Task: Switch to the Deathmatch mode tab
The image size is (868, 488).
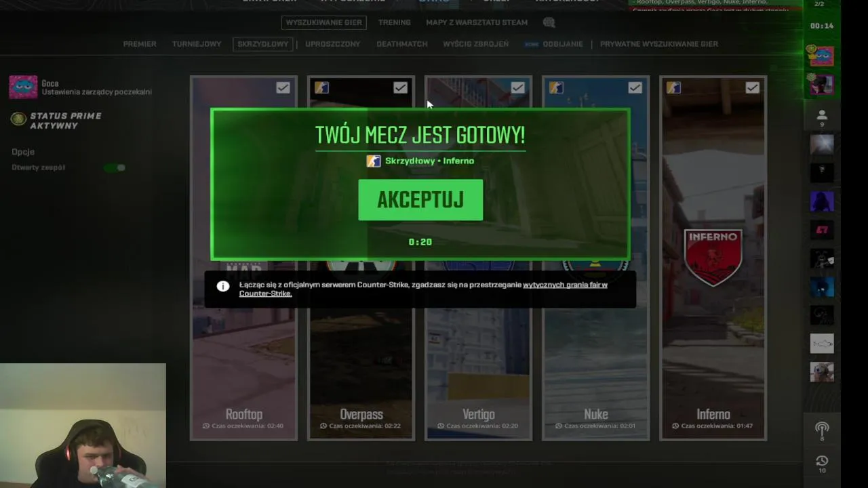Action: 402,44
